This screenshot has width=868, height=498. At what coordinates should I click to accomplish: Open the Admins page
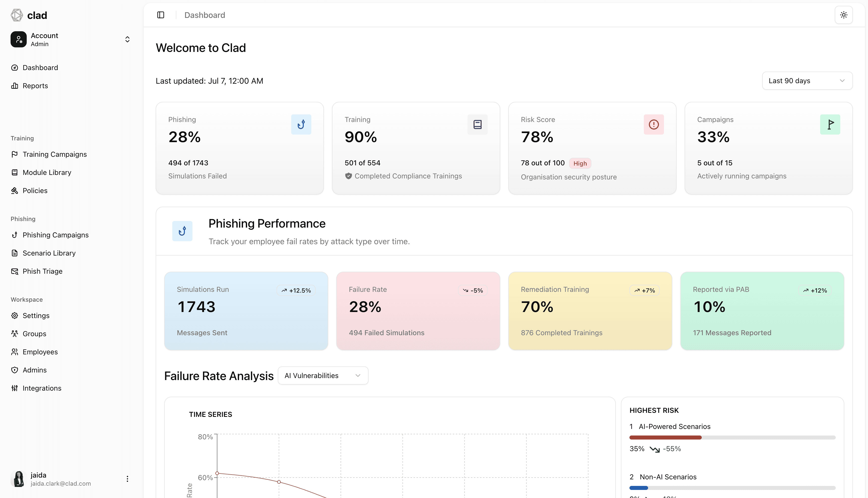pos(70,370)
